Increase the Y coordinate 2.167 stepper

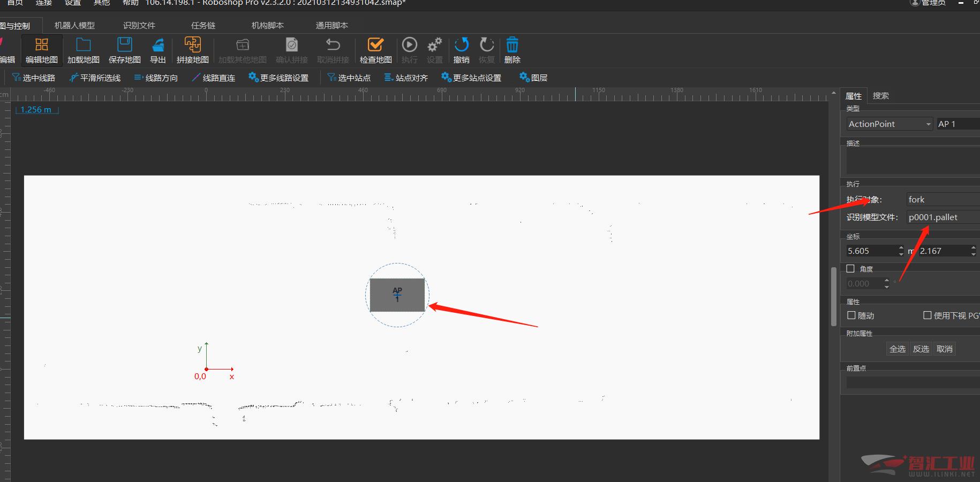(973, 248)
